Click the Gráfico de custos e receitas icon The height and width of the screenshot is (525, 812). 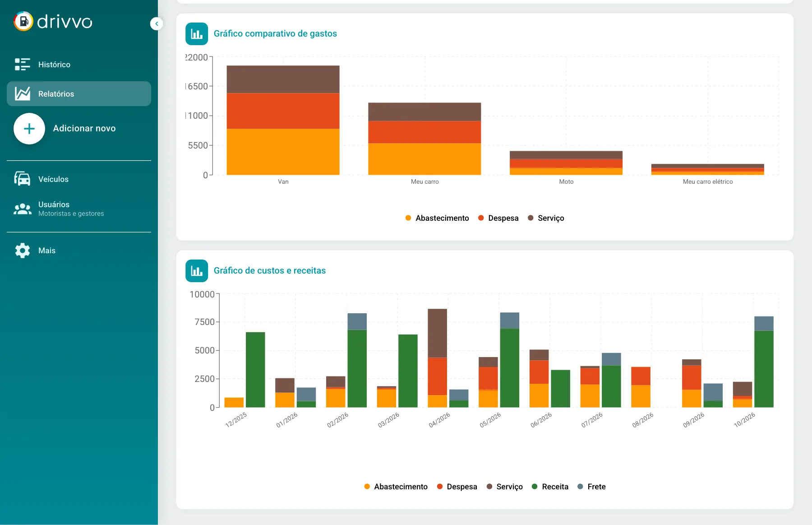pyautogui.click(x=197, y=271)
